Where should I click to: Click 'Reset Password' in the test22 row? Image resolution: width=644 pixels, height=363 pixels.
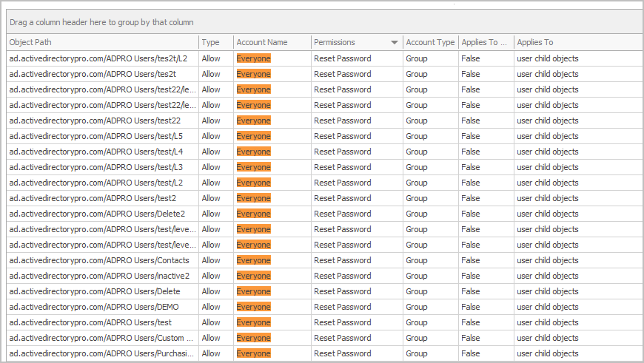343,121
